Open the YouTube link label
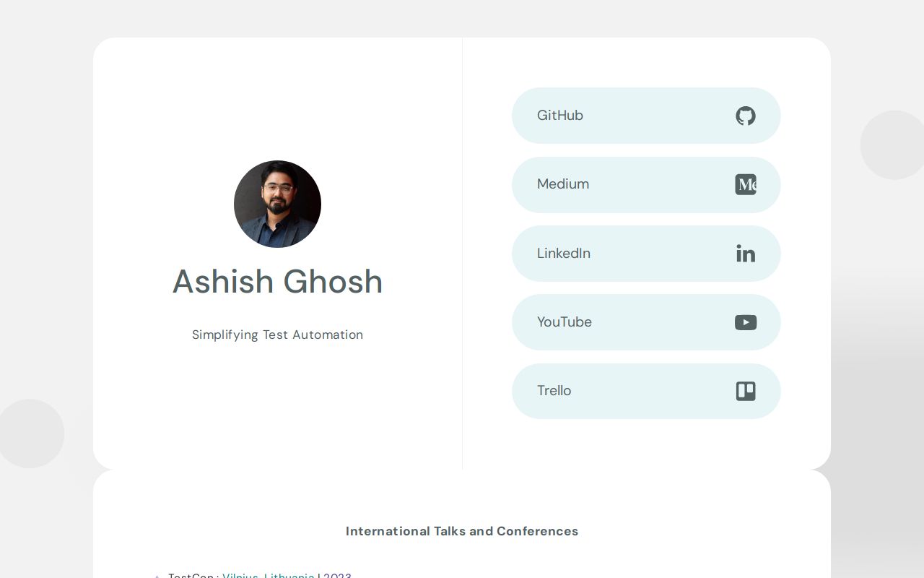The width and height of the screenshot is (924, 578). pos(564,322)
